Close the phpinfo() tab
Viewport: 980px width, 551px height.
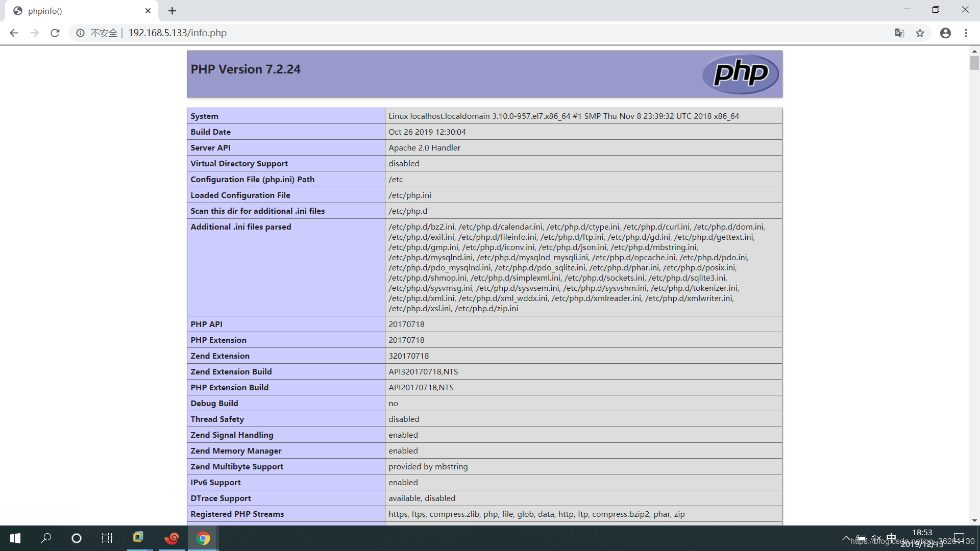click(148, 11)
